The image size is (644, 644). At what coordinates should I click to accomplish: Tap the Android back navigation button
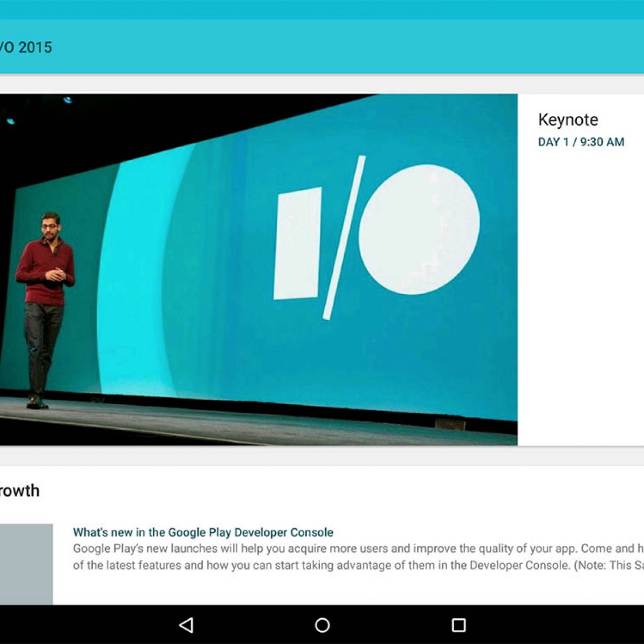coord(186,625)
